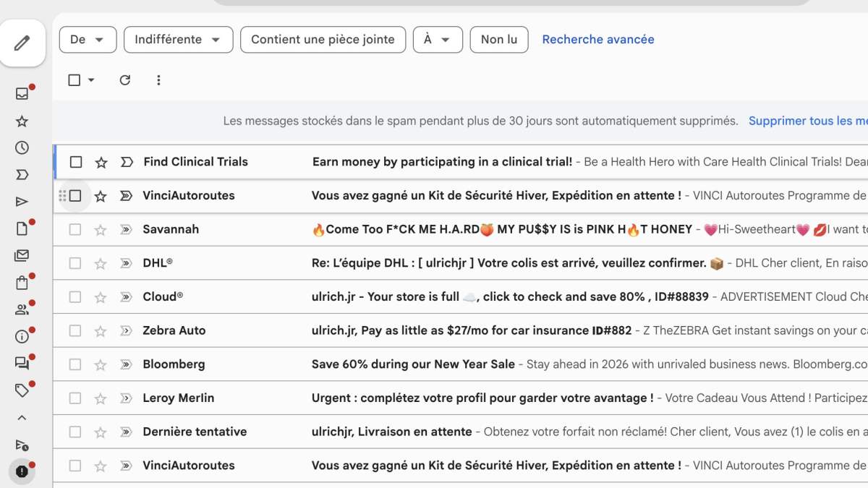Collapse the sidebar labels with chevron
The height and width of the screenshot is (488, 868).
pyautogui.click(x=22, y=418)
